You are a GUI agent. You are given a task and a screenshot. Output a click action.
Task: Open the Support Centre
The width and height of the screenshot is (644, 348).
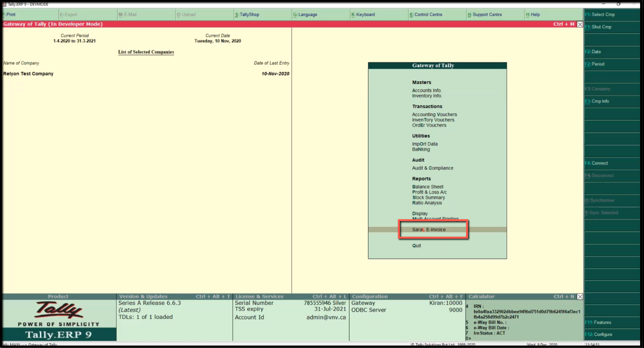coord(496,15)
